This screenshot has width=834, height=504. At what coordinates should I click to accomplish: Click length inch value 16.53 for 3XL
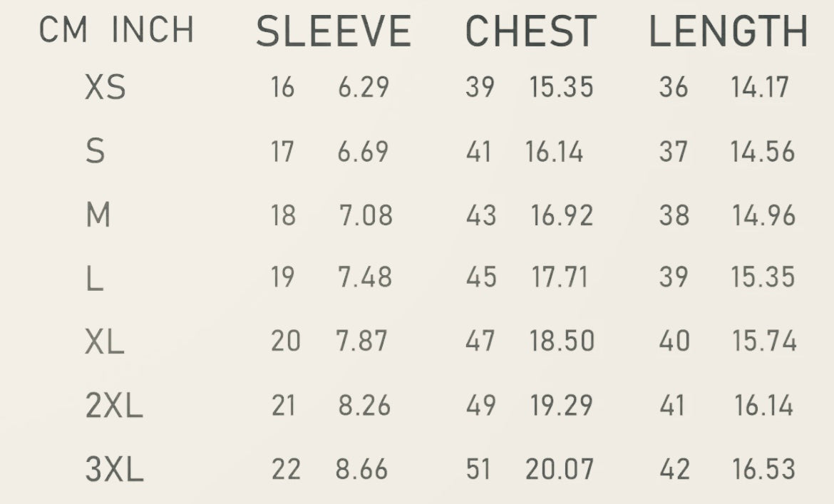(763, 469)
